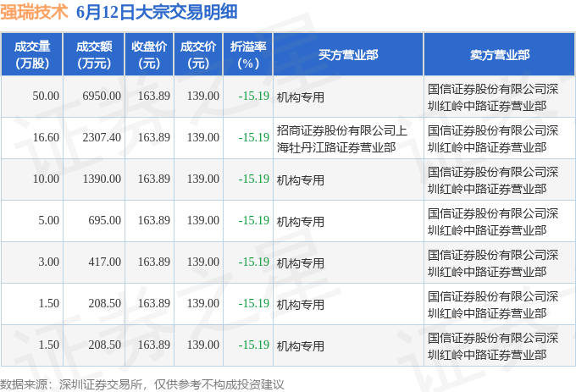Click the 成交价(元) column header

pos(198,55)
